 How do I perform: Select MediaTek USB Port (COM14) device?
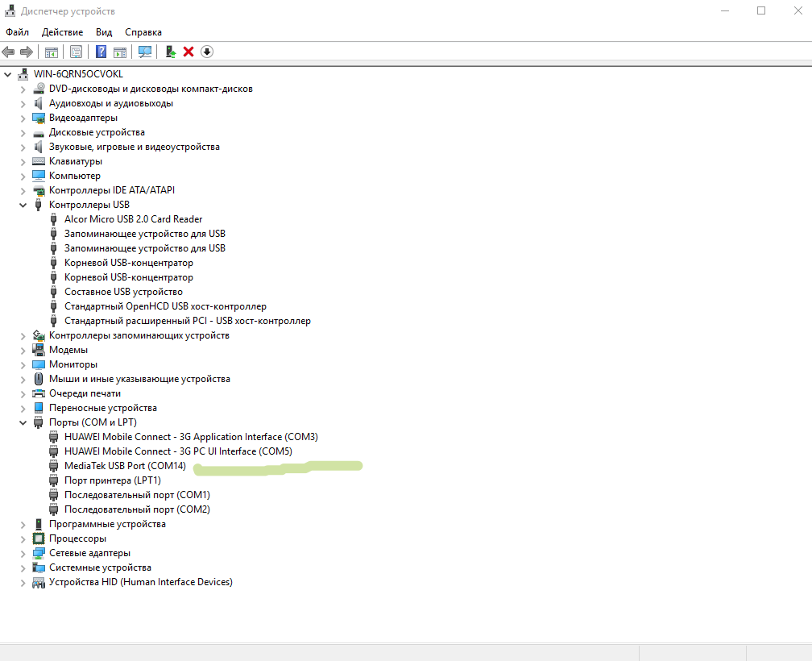pos(125,466)
